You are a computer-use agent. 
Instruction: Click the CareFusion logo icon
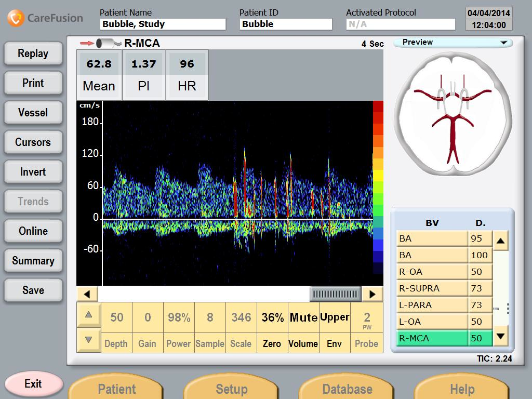coord(16,18)
